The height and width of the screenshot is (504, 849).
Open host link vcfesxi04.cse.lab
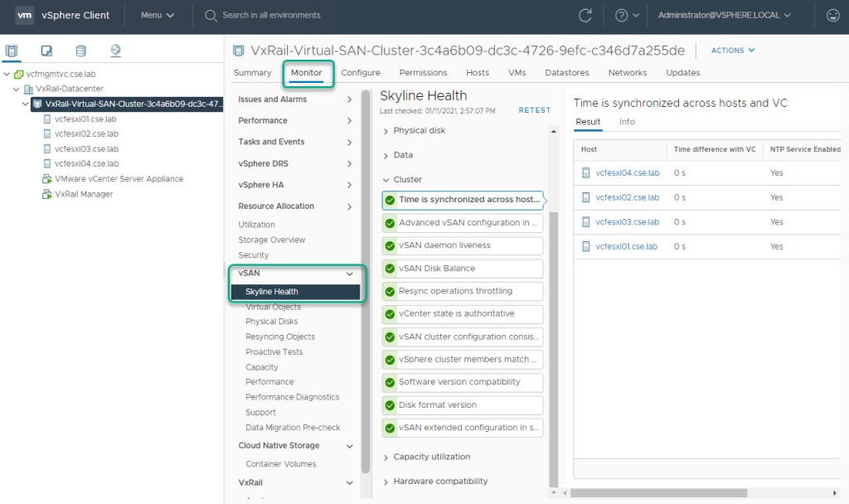coord(627,173)
